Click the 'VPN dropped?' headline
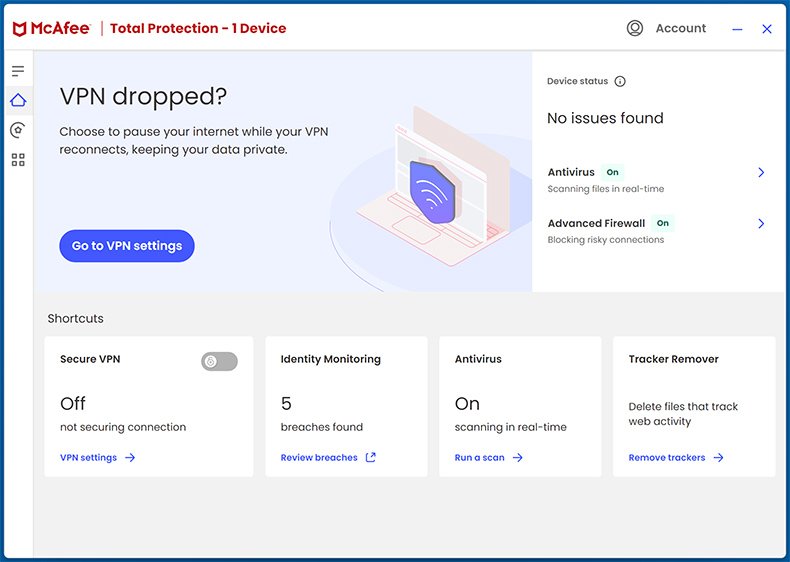Screen dimensions: 790x562 point(143,96)
